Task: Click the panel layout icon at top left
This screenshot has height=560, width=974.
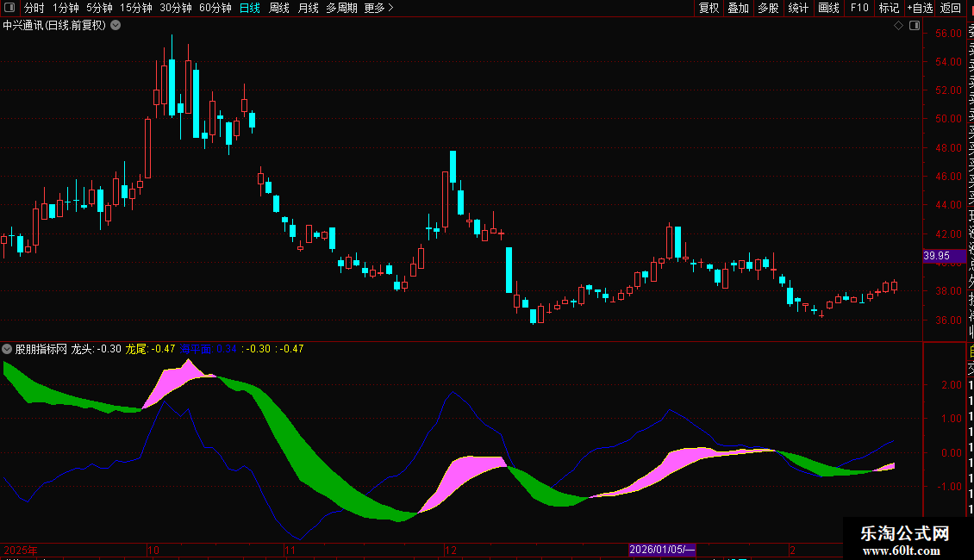Action: pos(9,8)
